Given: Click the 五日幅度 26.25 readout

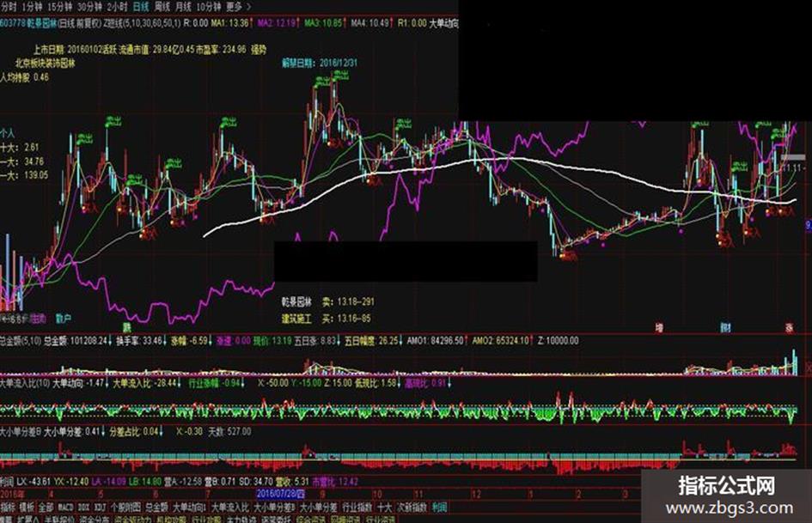Looking at the screenshot, I should click(x=372, y=341).
